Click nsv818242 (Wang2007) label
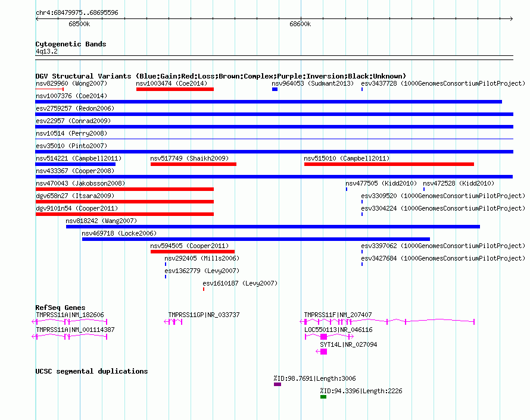This screenshot has height=420, width=530. click(x=101, y=221)
